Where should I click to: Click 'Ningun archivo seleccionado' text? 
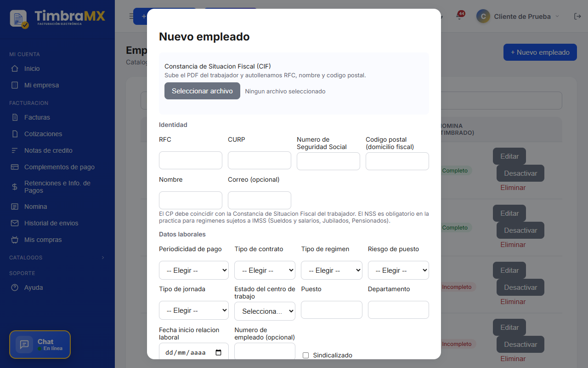285,92
